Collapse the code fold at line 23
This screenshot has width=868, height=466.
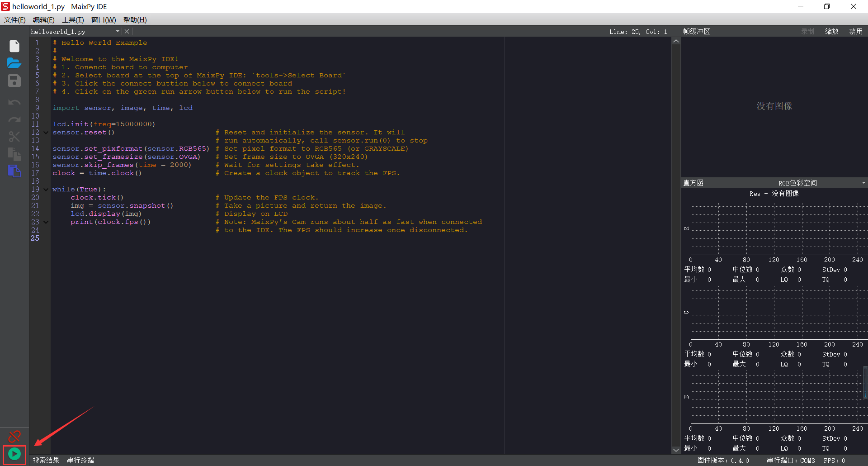tap(46, 222)
